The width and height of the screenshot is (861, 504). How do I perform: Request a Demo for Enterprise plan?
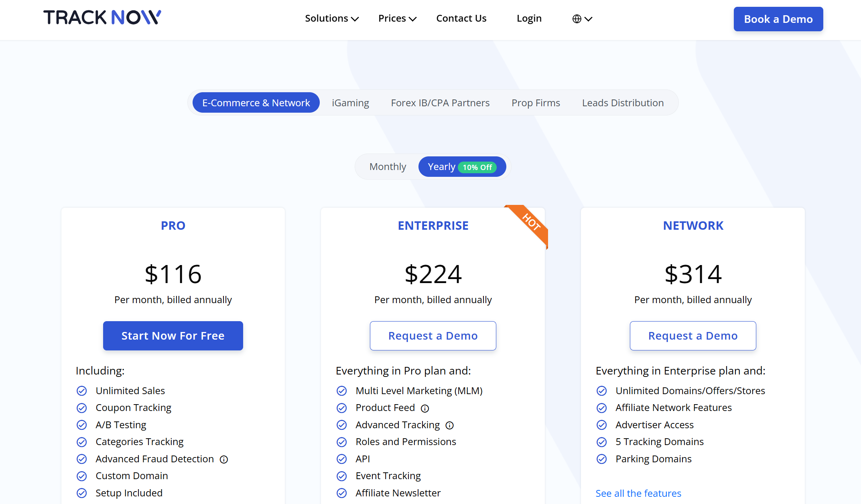[433, 336]
